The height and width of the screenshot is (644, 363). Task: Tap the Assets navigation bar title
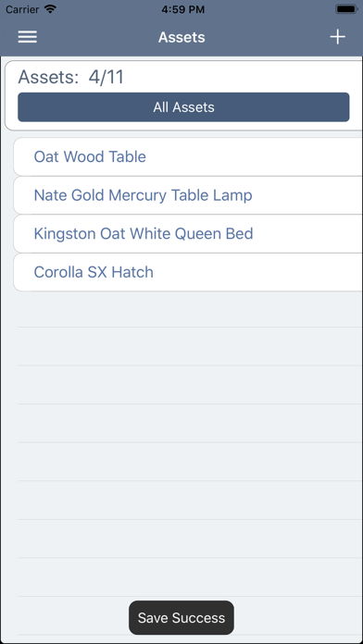pos(181,37)
